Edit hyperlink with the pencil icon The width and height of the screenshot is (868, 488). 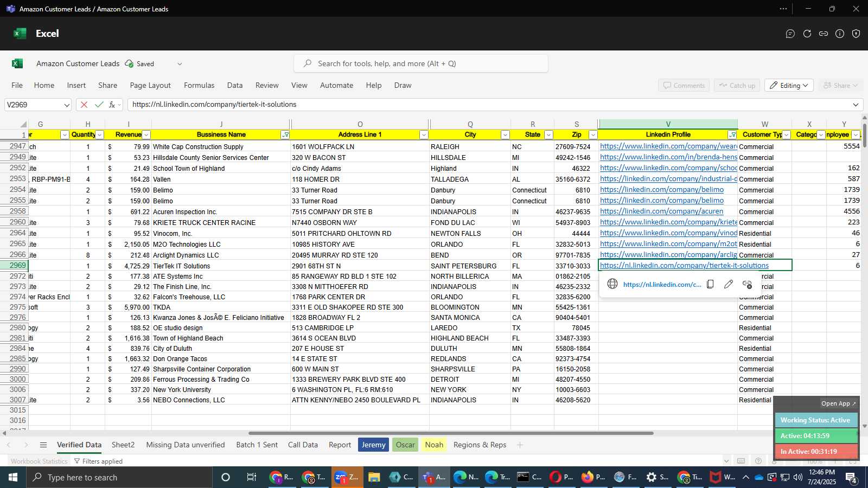point(729,284)
